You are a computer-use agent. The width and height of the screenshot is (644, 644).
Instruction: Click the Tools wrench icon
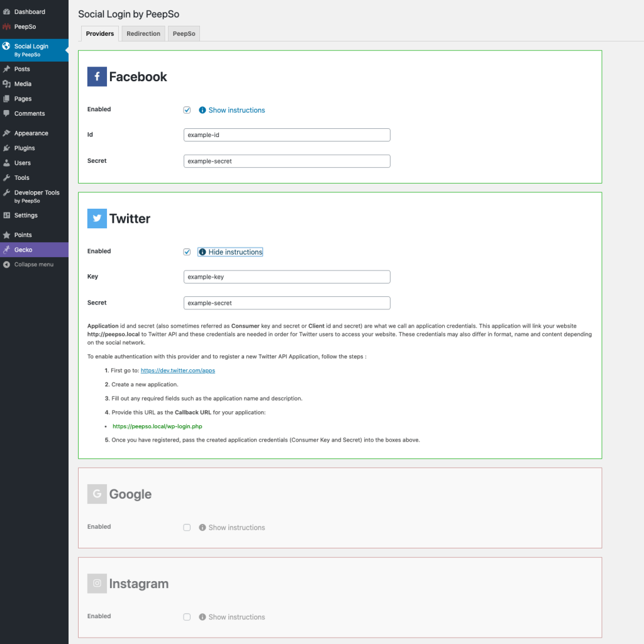6,177
